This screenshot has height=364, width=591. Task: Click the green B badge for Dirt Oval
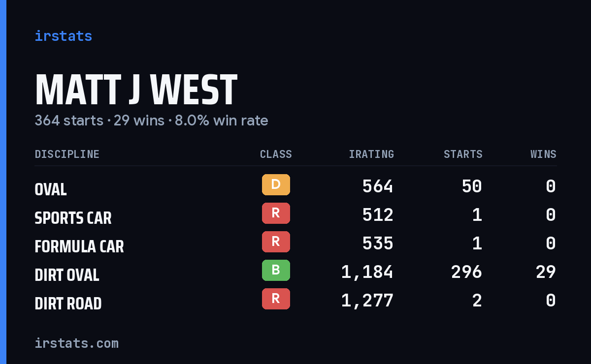[276, 271]
